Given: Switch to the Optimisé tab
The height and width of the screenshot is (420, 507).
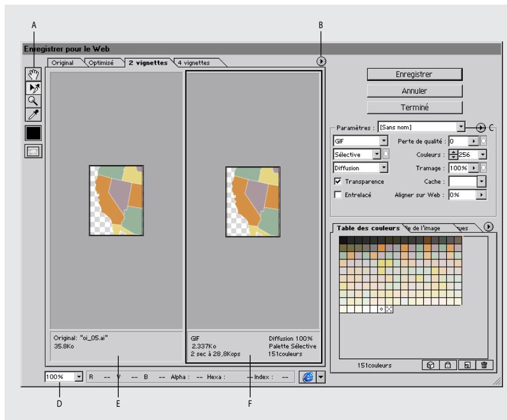Looking at the screenshot, I should tap(101, 63).
